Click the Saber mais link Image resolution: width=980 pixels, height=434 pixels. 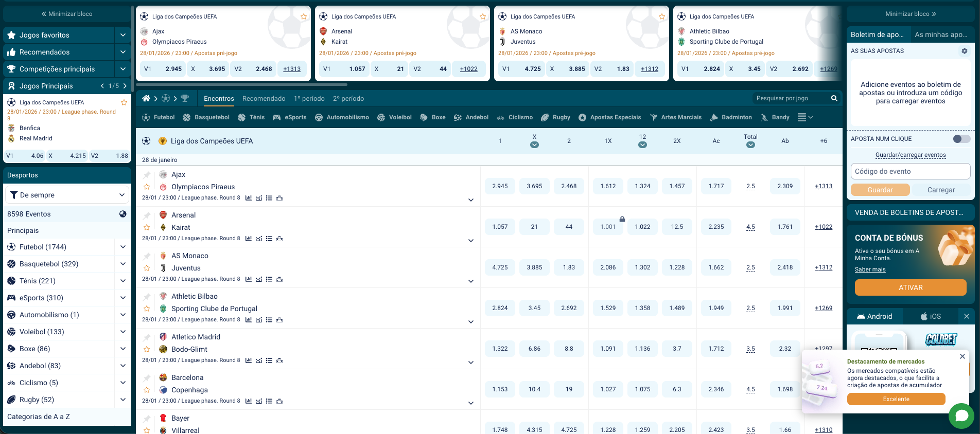tap(870, 269)
